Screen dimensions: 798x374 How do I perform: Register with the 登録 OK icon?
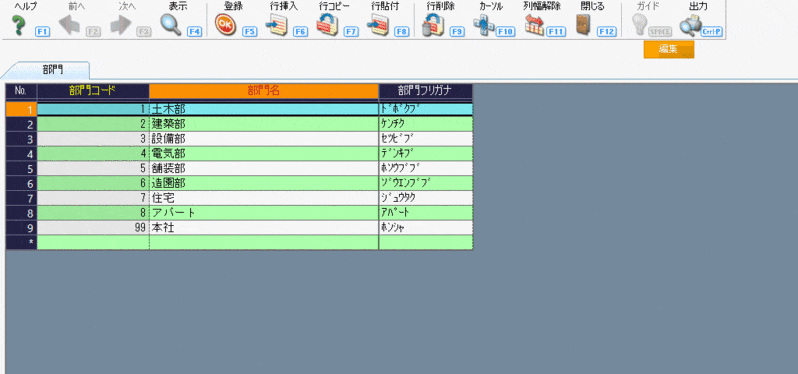click(x=225, y=25)
